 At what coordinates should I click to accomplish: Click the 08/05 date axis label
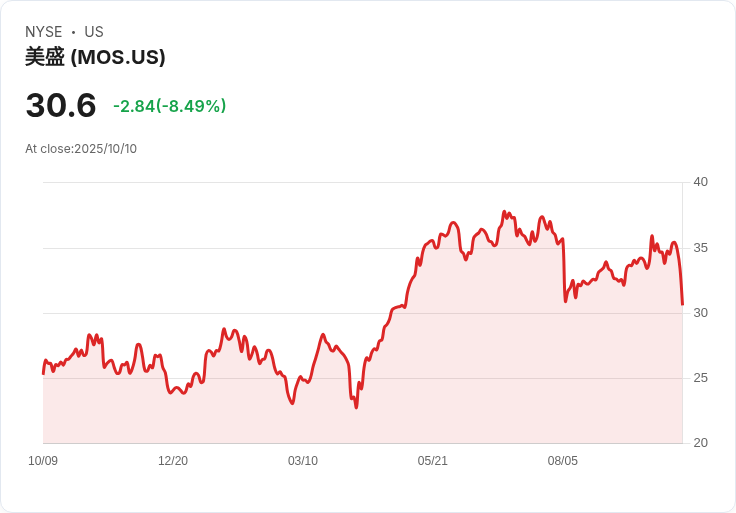click(563, 461)
